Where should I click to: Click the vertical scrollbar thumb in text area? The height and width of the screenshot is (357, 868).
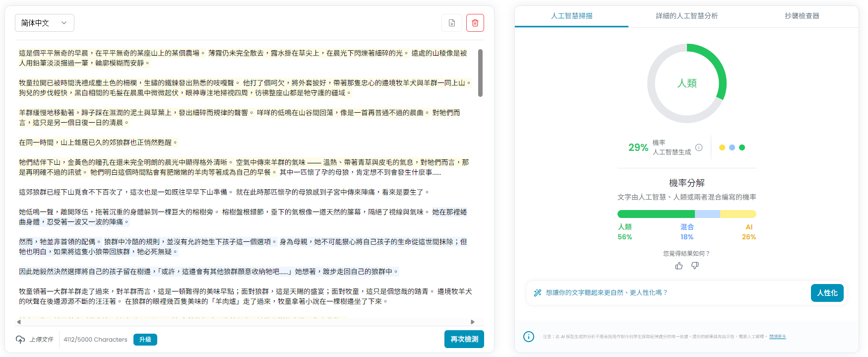(x=480, y=72)
